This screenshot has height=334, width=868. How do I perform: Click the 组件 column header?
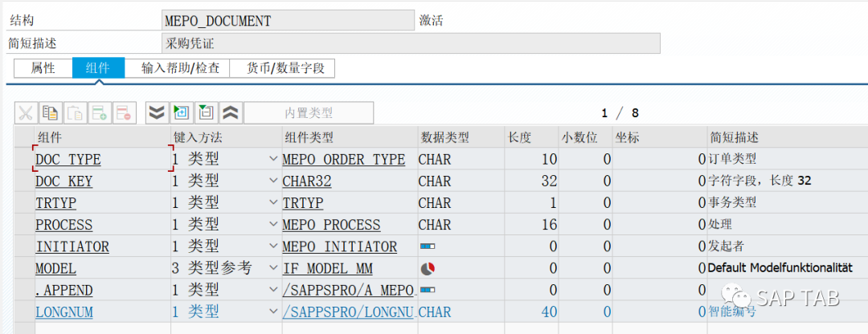102,137
